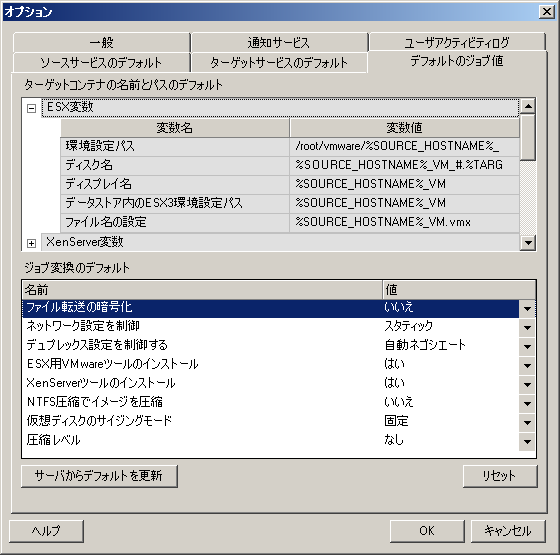
Task: Click the キャンセル button
Action: [x=508, y=531]
